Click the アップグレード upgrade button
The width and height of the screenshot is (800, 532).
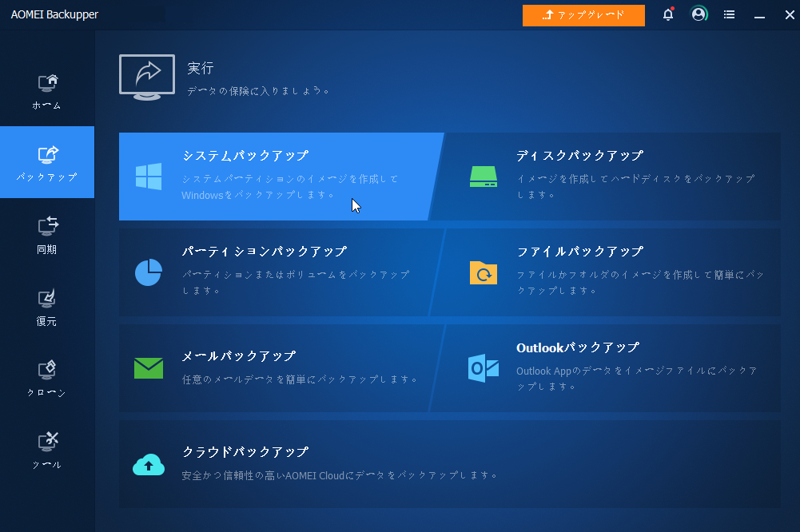tap(583, 15)
